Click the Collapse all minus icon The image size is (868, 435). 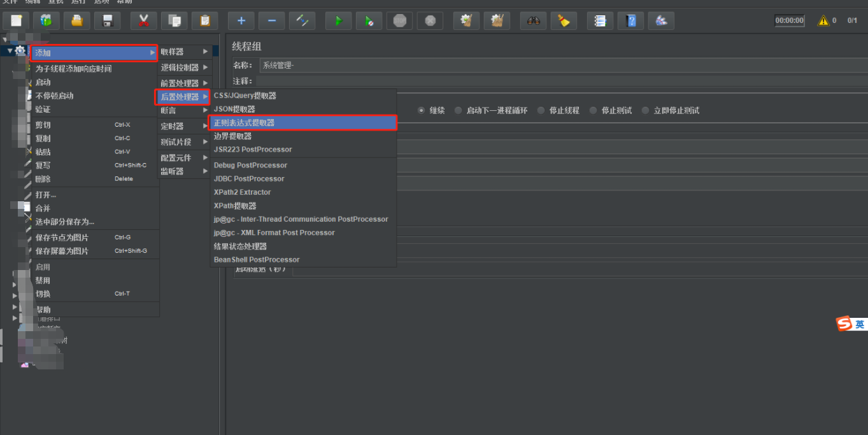pyautogui.click(x=272, y=20)
